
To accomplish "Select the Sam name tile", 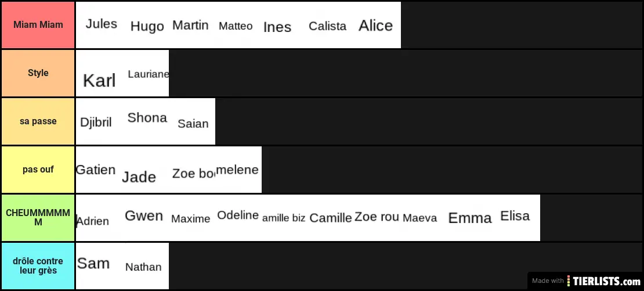I will 94,264.
